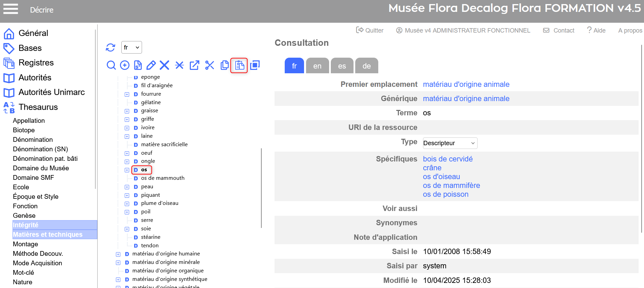Open the Type dropdown showing Descripteur
The image size is (644, 288).
(x=450, y=143)
